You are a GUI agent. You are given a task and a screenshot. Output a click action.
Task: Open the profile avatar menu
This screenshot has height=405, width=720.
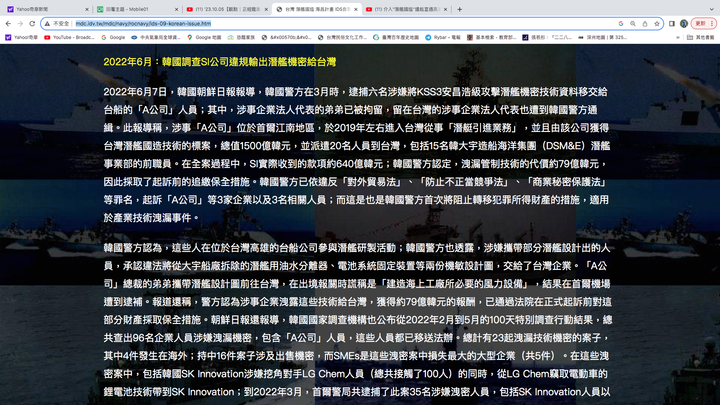684,23
